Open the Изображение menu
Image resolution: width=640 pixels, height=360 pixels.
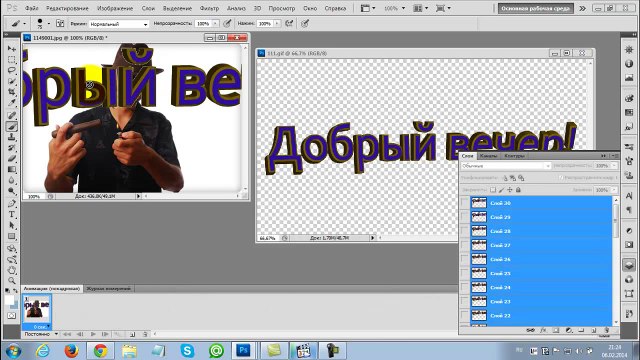(115, 8)
